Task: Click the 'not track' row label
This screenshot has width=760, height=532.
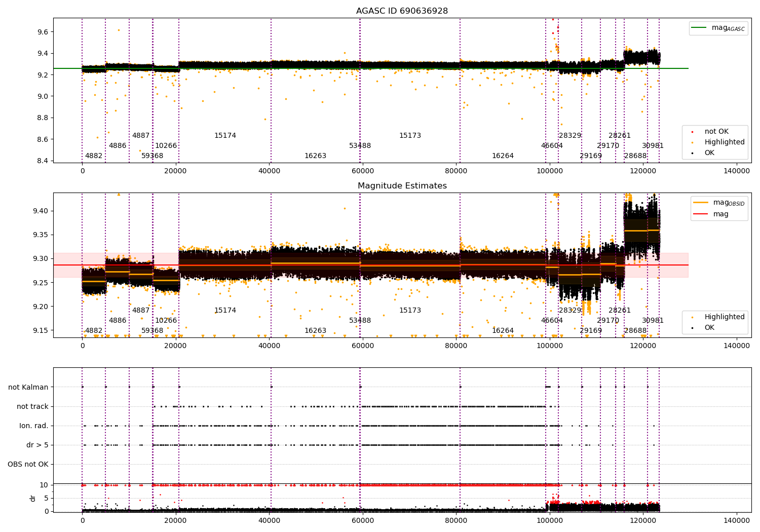Action: coord(32,406)
